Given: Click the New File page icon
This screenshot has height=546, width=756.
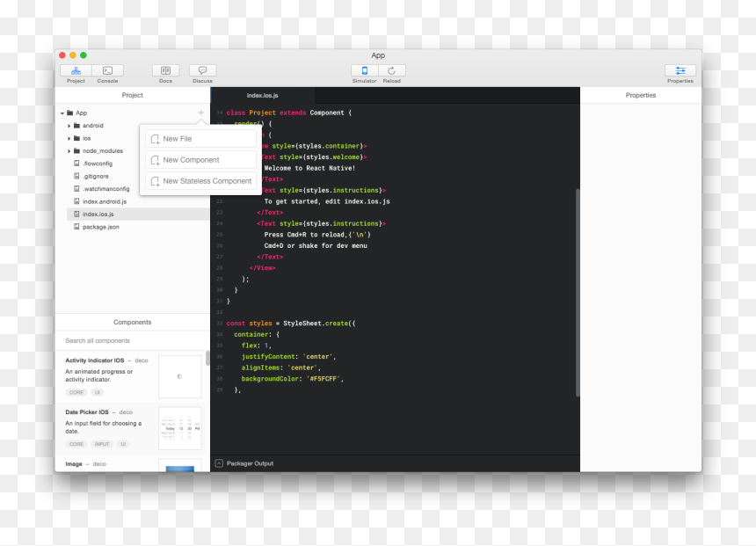Looking at the screenshot, I should 155,139.
